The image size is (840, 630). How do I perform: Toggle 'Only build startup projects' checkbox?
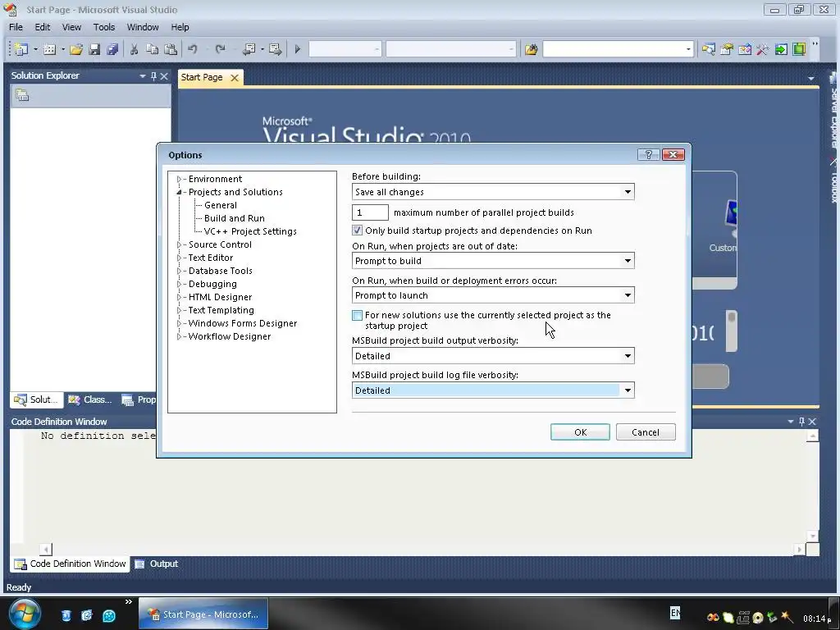[358, 231]
